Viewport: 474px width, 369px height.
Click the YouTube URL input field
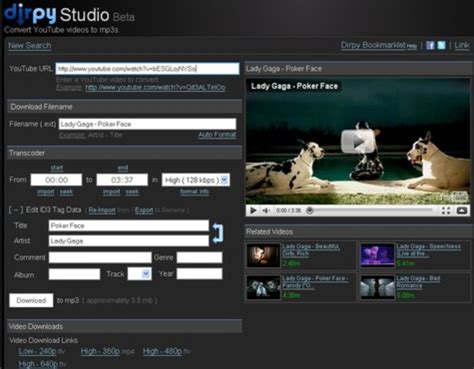point(147,69)
